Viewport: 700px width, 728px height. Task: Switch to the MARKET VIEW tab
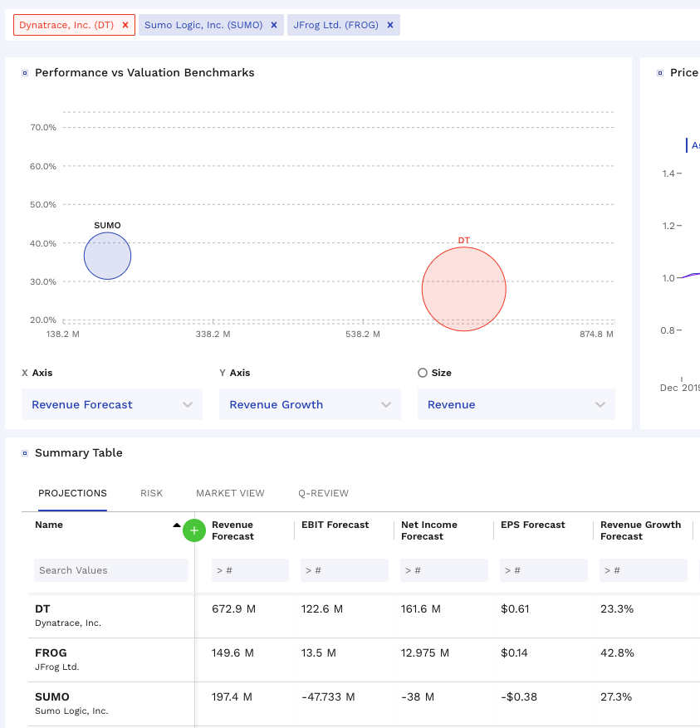(230, 493)
